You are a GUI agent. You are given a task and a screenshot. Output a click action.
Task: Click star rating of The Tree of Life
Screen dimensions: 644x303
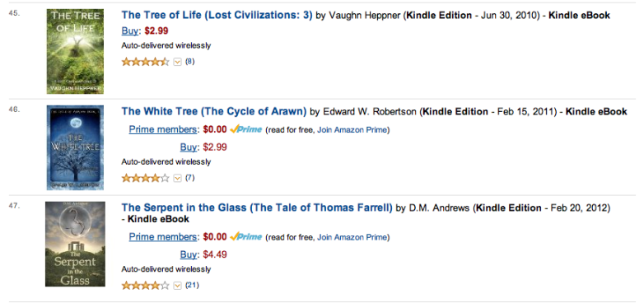tap(146, 62)
